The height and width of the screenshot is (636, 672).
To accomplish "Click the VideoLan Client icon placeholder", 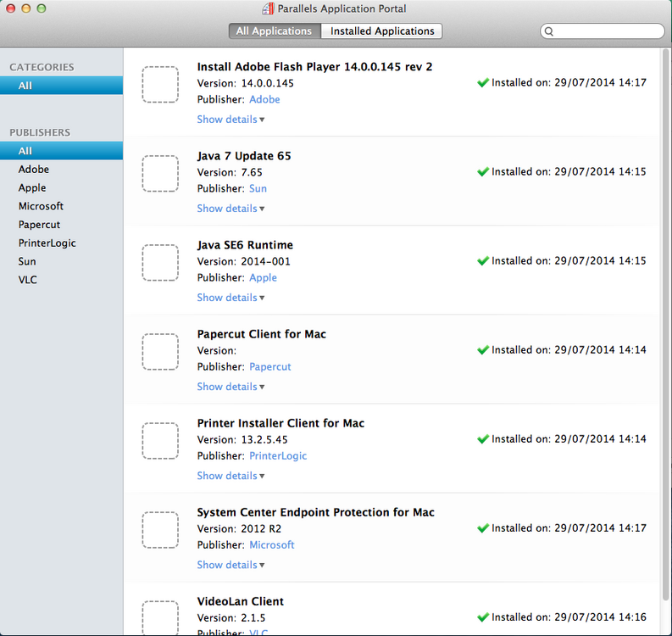I will click(x=160, y=618).
